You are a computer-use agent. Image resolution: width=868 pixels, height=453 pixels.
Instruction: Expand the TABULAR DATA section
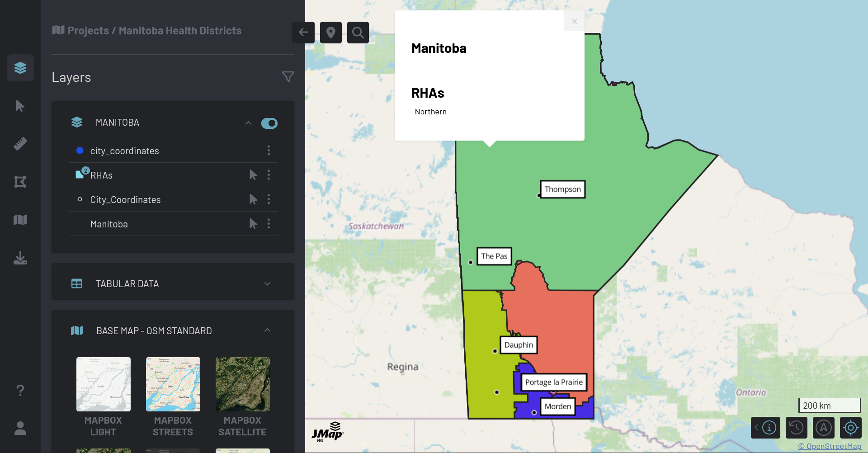pos(267,284)
